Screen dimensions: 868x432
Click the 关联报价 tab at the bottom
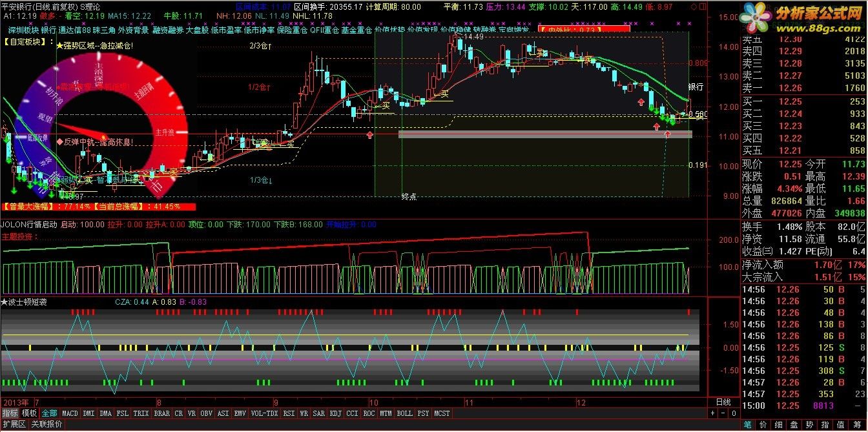[46, 424]
